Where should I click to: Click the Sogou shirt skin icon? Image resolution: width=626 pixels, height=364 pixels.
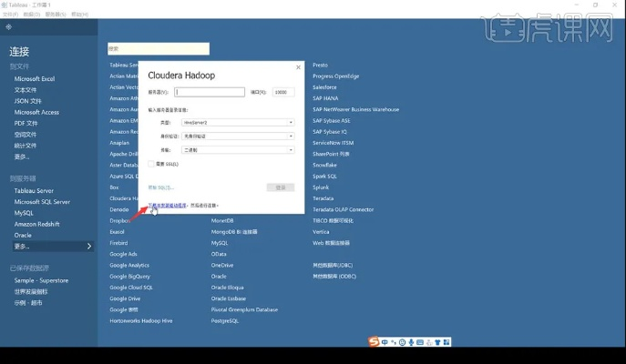[437, 342]
